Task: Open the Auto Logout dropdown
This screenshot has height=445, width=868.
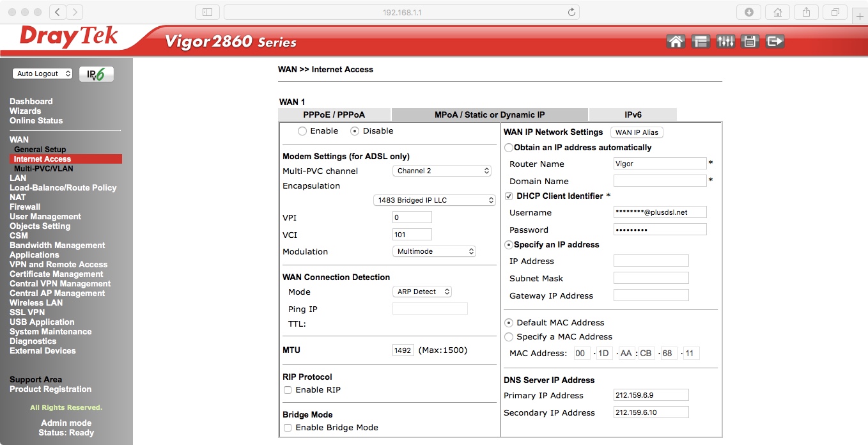Action: point(42,74)
